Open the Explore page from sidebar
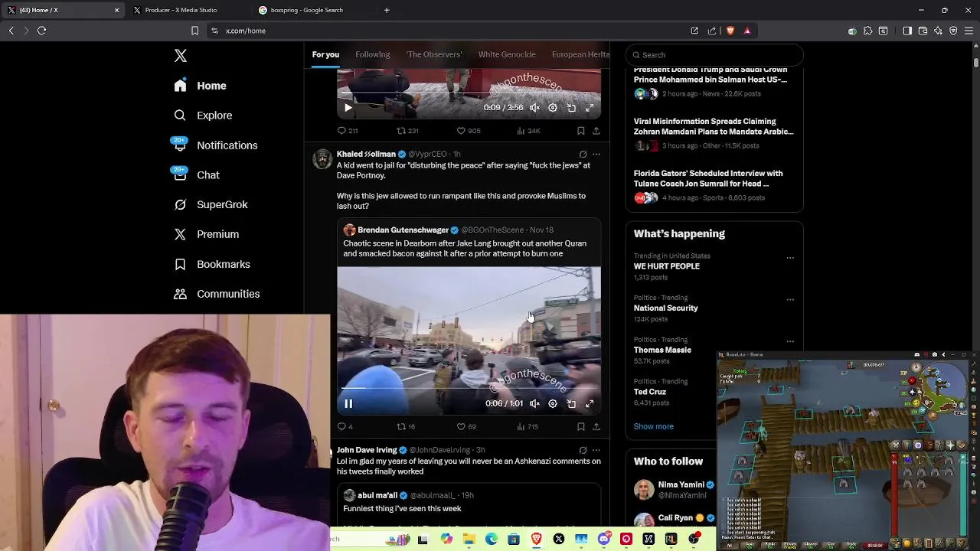The width and height of the screenshot is (980, 551). pos(203,116)
